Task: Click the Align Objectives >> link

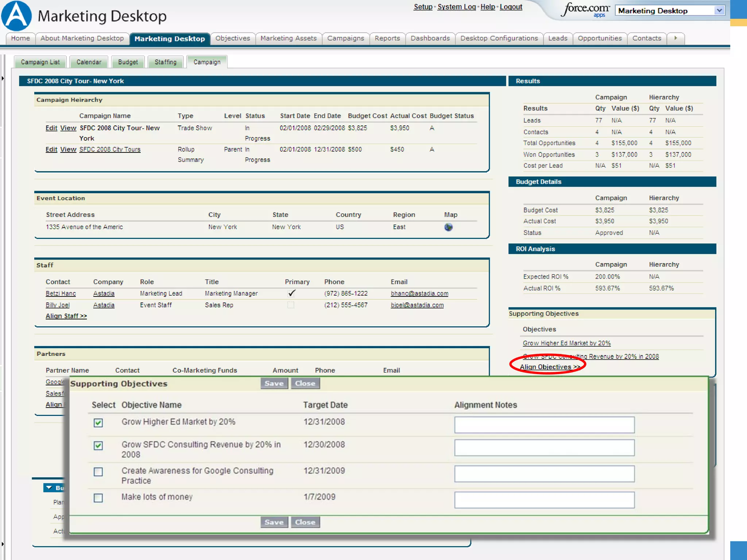Action: 550,367
